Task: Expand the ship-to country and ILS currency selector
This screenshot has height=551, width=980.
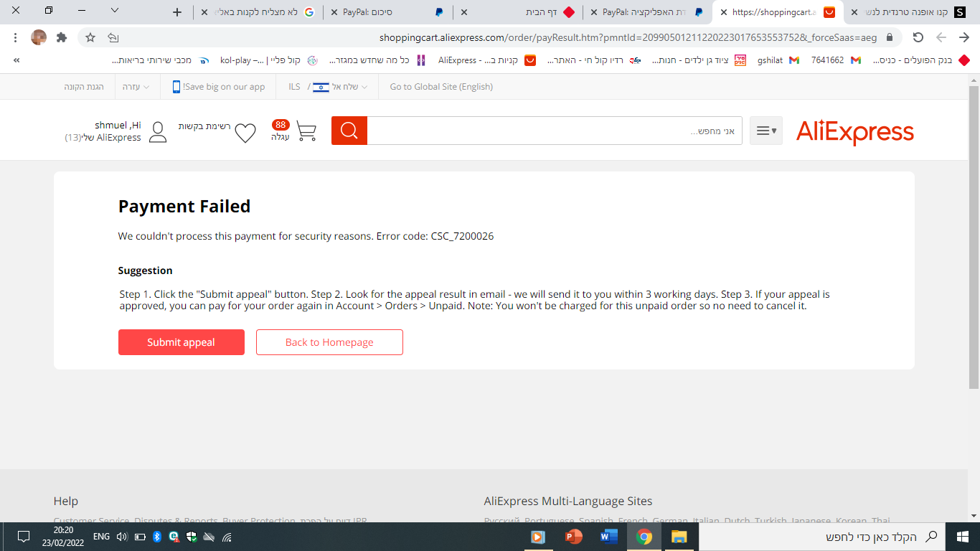Action: tap(328, 87)
